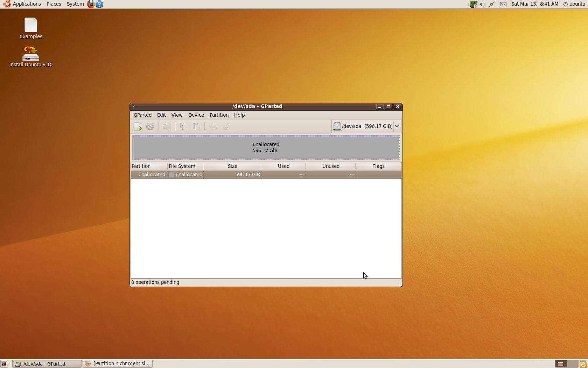
Task: Click the New partition toolbar icon
Action: pyautogui.click(x=138, y=127)
